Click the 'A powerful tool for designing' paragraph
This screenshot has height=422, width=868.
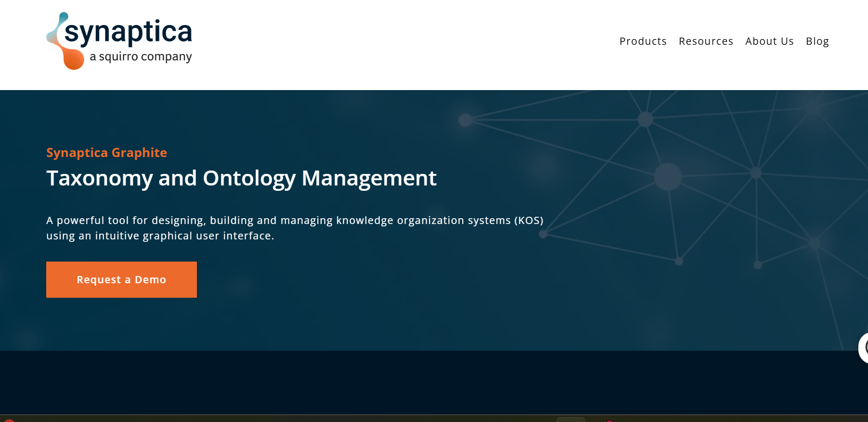pos(295,228)
